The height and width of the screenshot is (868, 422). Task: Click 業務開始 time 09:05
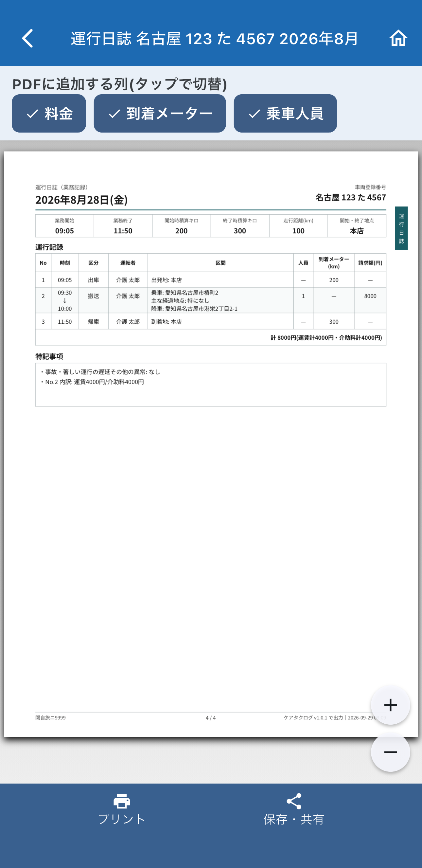[64, 231]
